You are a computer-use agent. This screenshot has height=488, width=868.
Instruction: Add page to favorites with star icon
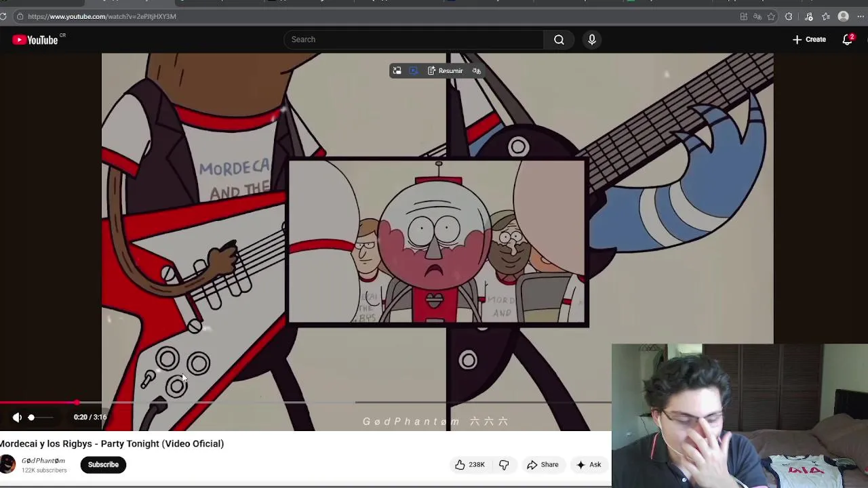pos(771,16)
